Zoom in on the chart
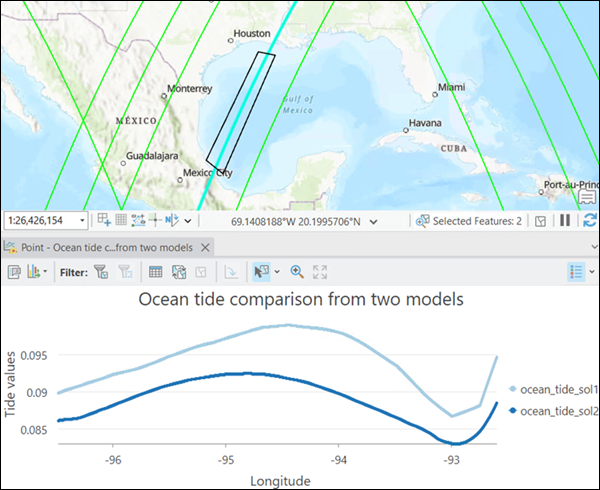The height and width of the screenshot is (490, 600). (x=297, y=271)
